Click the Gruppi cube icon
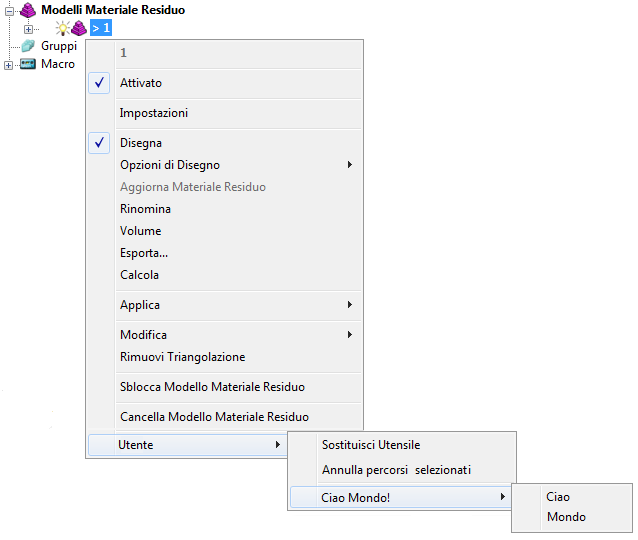The width and height of the screenshot is (638, 540). point(28,46)
